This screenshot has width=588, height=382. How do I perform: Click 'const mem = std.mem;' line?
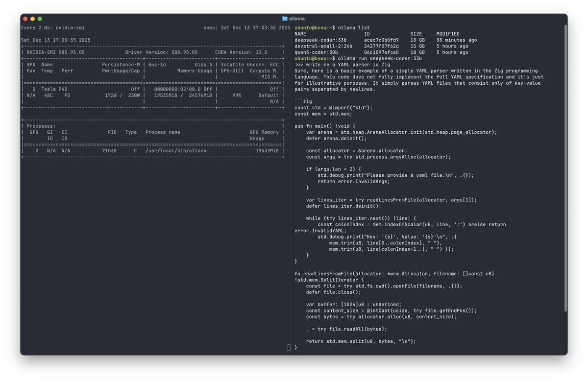point(323,114)
